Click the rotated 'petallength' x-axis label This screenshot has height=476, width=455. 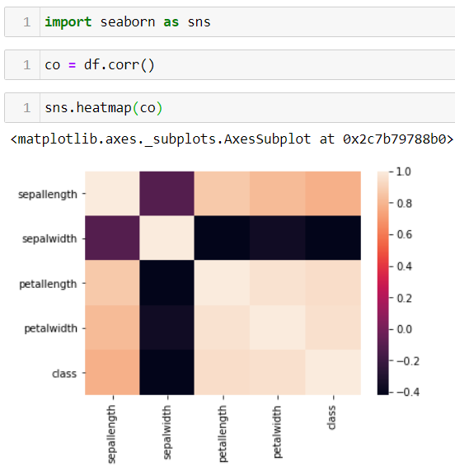pyautogui.click(x=223, y=434)
